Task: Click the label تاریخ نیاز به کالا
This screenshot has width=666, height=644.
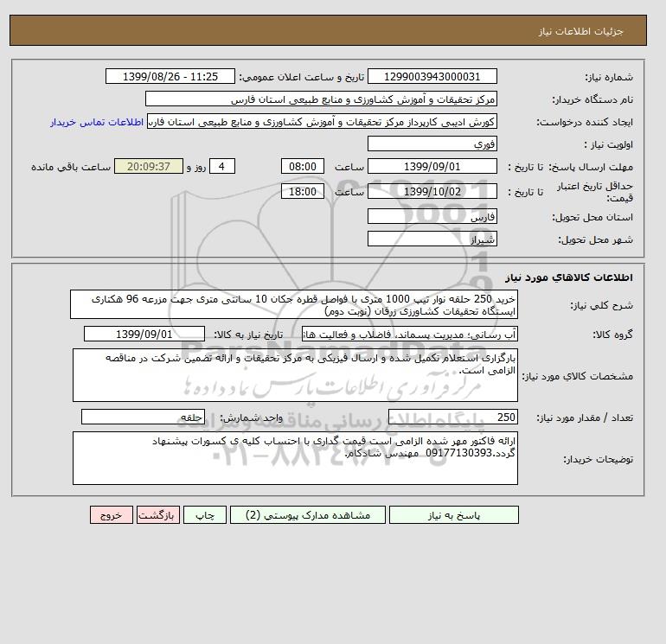Action: 248,335
